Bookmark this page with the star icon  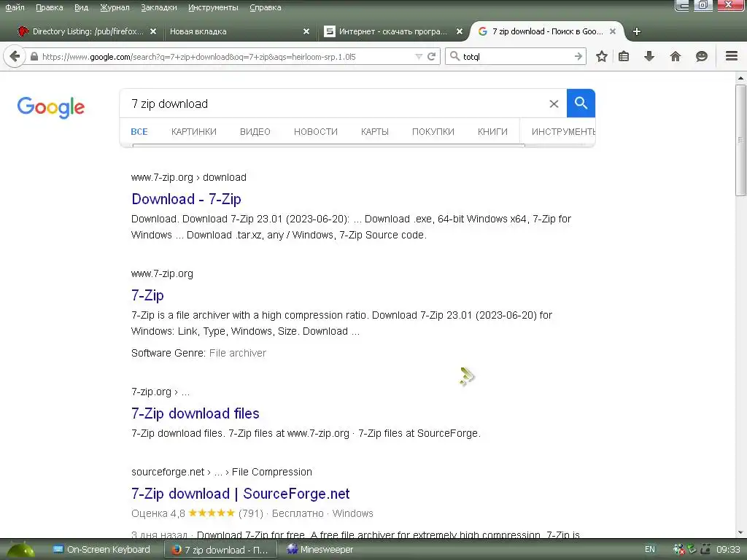[602, 56]
